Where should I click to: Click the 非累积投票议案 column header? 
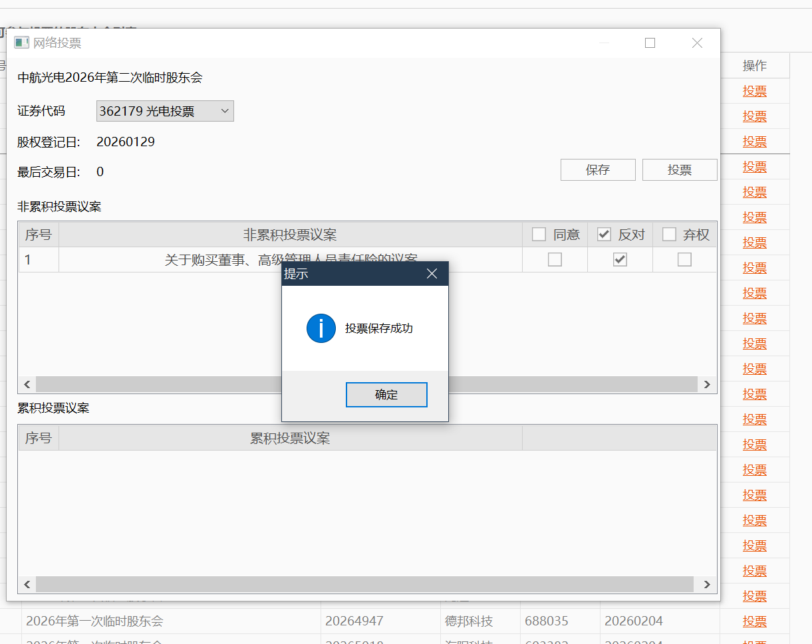pos(290,235)
